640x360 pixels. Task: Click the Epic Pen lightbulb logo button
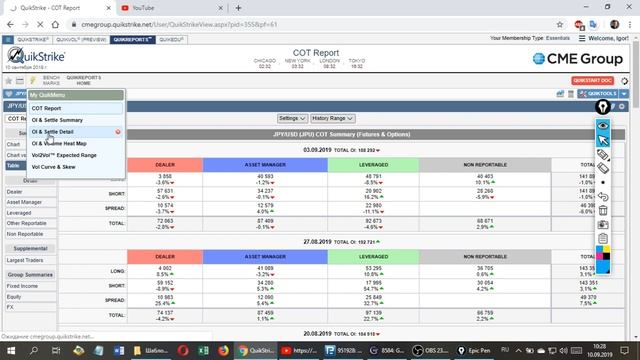(x=603, y=107)
